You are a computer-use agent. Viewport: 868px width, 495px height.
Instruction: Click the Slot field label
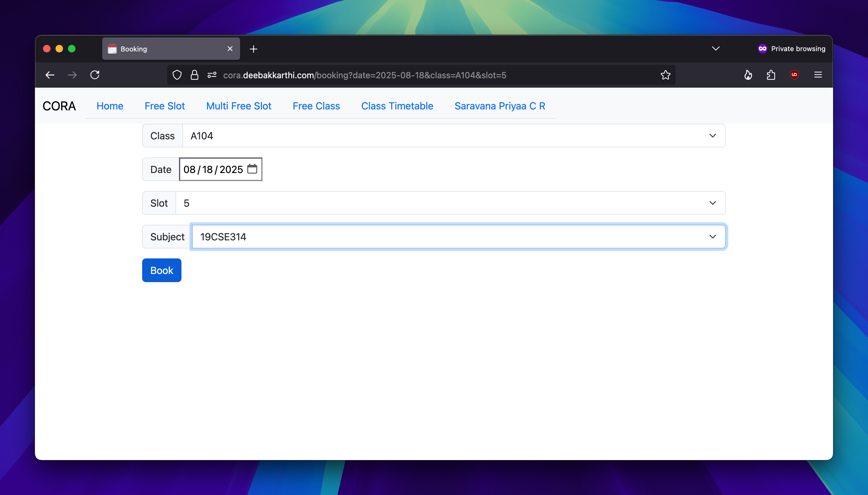[159, 203]
